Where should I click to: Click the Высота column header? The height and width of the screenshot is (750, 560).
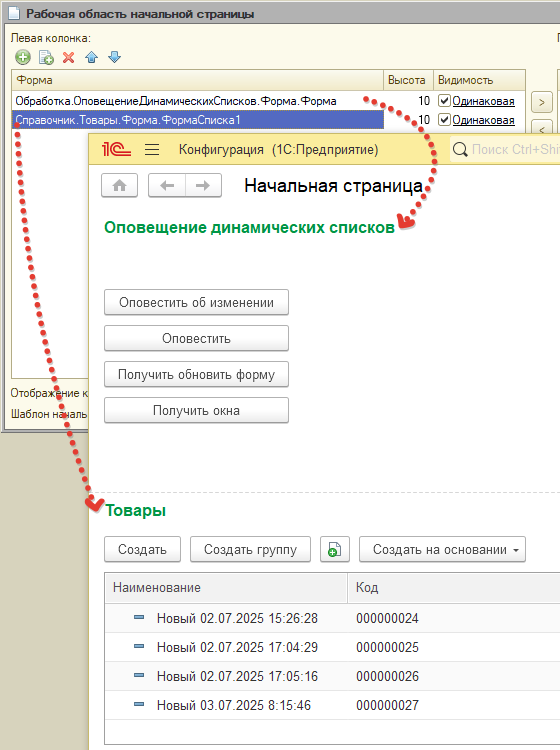click(x=408, y=80)
